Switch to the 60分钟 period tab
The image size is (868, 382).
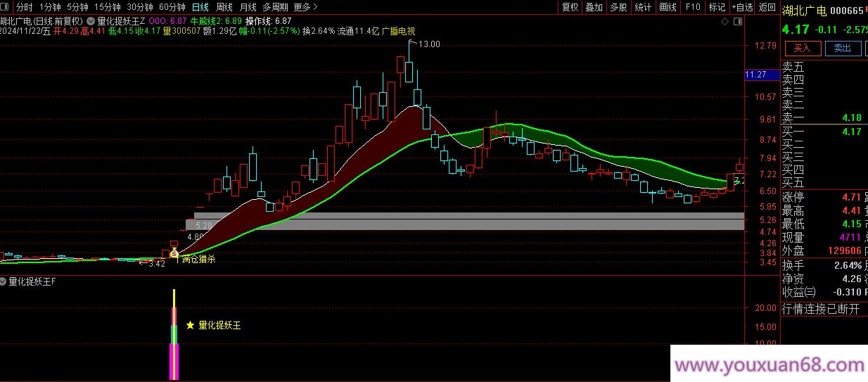point(172,7)
